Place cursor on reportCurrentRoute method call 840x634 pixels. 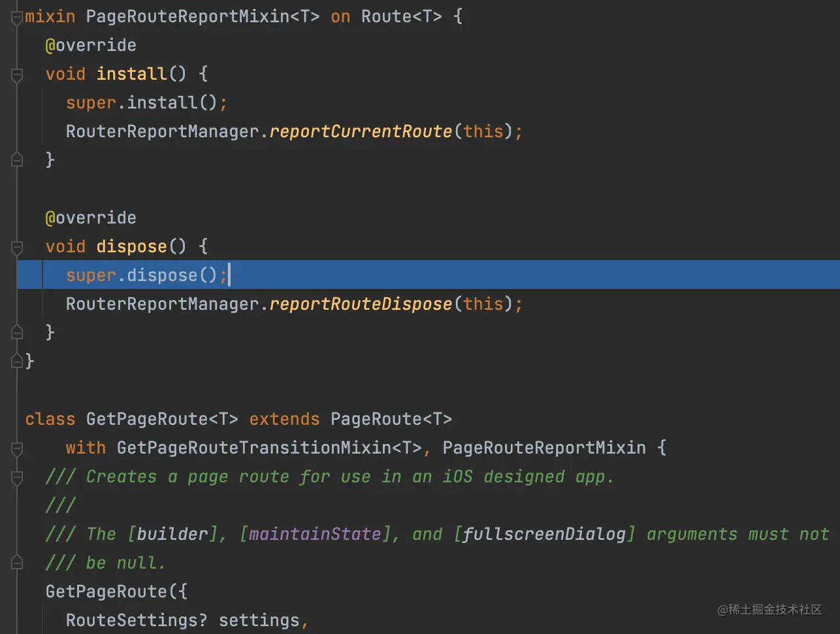pyautogui.click(x=361, y=131)
